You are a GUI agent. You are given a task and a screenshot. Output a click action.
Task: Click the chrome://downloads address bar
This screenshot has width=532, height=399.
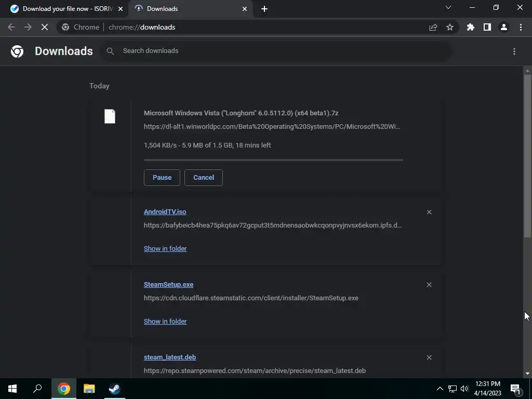click(x=258, y=27)
